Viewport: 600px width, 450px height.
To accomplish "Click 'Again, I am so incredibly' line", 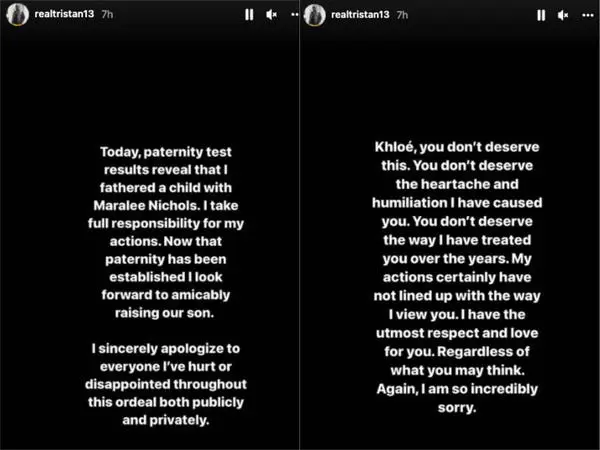I will point(457,389).
